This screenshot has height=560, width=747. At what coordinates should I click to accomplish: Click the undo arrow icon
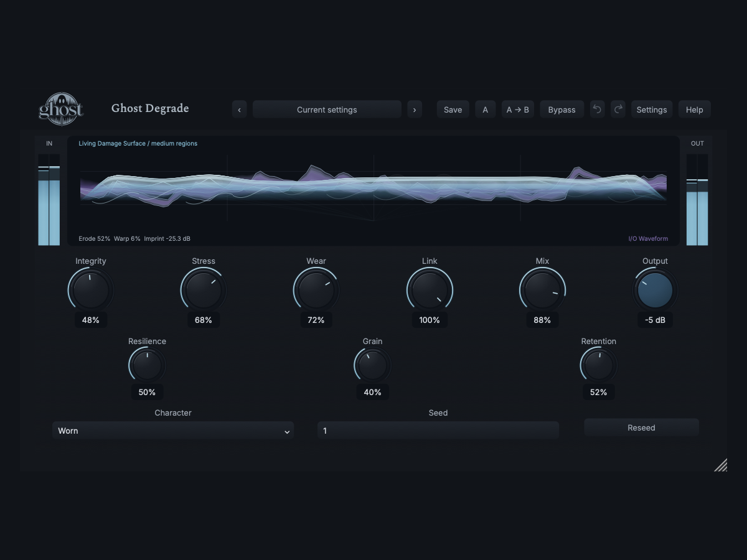pos(597,110)
